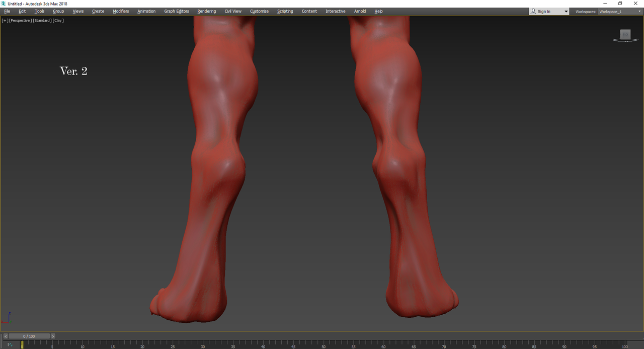
Task: Expand the Sign In dropdown arrow
Action: [x=566, y=12]
